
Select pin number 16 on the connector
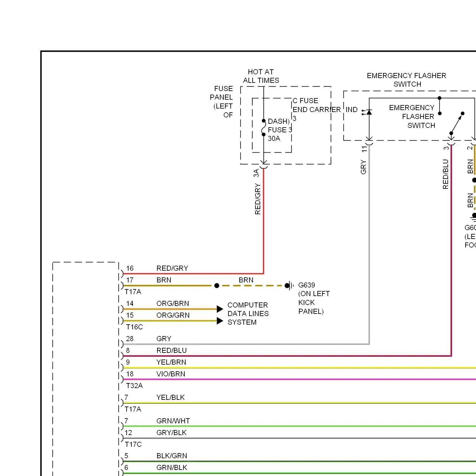click(x=130, y=268)
